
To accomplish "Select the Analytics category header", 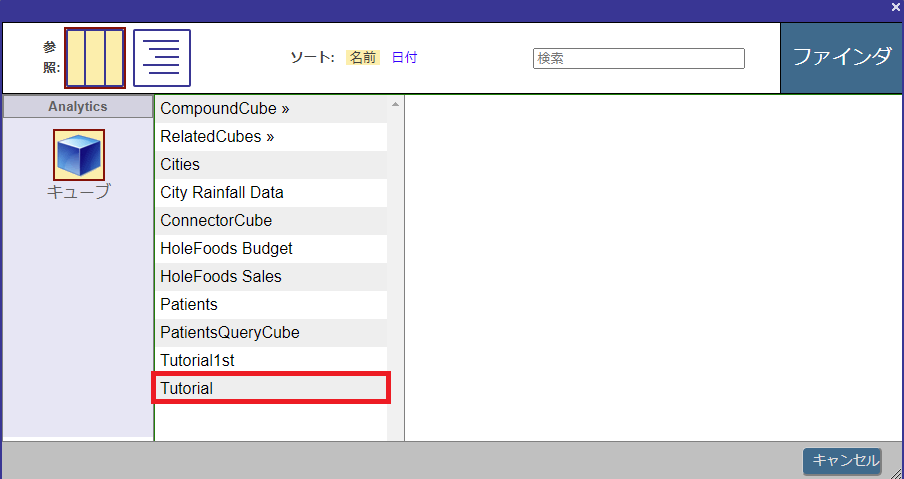I will pos(78,107).
